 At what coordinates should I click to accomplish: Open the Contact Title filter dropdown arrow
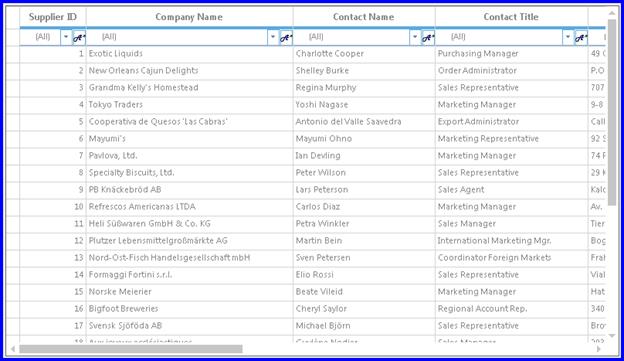point(568,37)
